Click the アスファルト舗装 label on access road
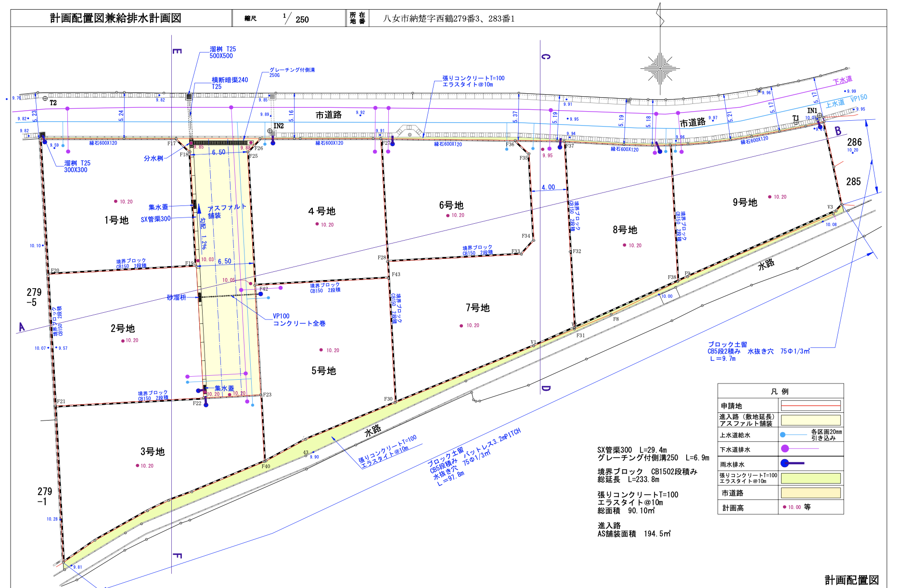Image resolution: width=897 pixels, height=588 pixels. 226,211
